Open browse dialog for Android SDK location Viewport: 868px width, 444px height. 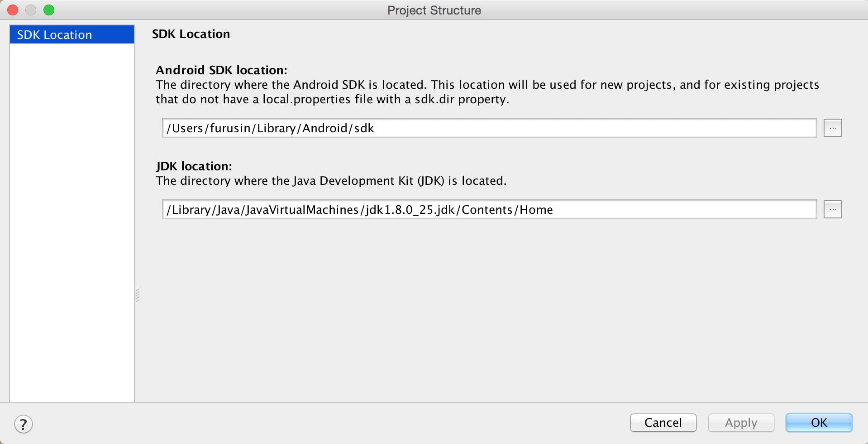tap(832, 128)
